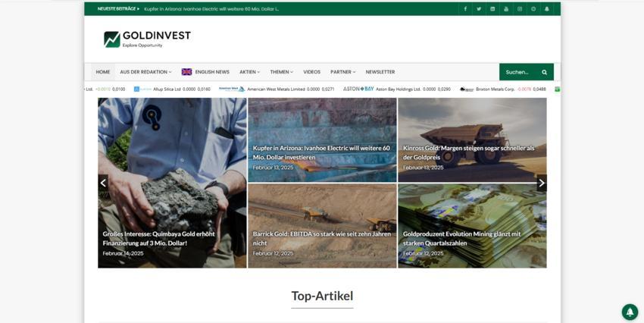Open the scrolling Kupfer in Arizona headline in top bar

click(211, 9)
